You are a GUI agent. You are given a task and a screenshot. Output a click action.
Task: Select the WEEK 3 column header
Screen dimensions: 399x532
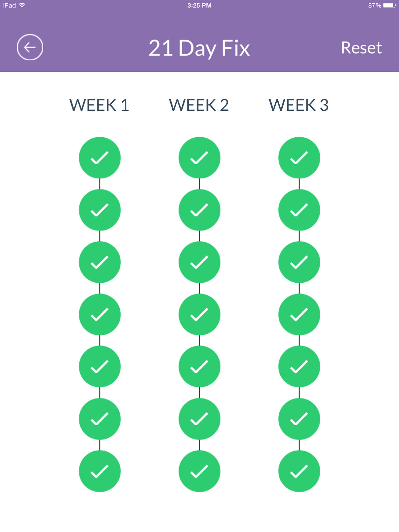[299, 105]
